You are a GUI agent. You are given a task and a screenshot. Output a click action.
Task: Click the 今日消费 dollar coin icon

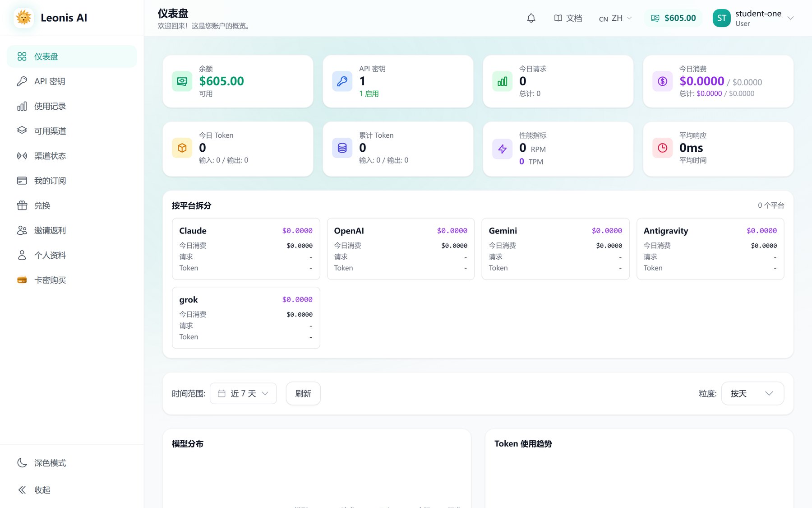pos(662,81)
